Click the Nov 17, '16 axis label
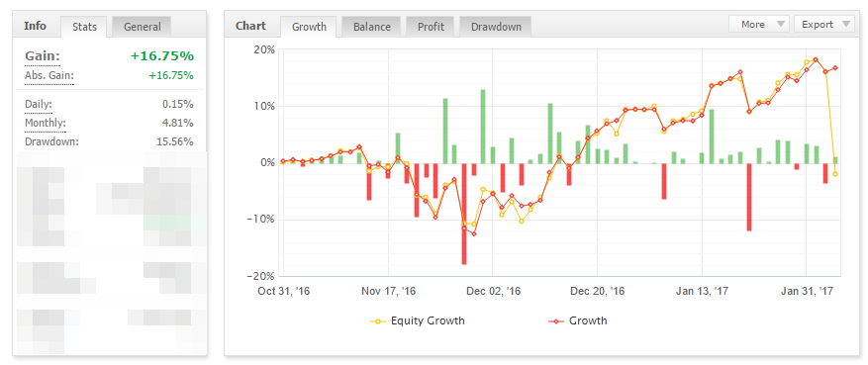 [388, 292]
